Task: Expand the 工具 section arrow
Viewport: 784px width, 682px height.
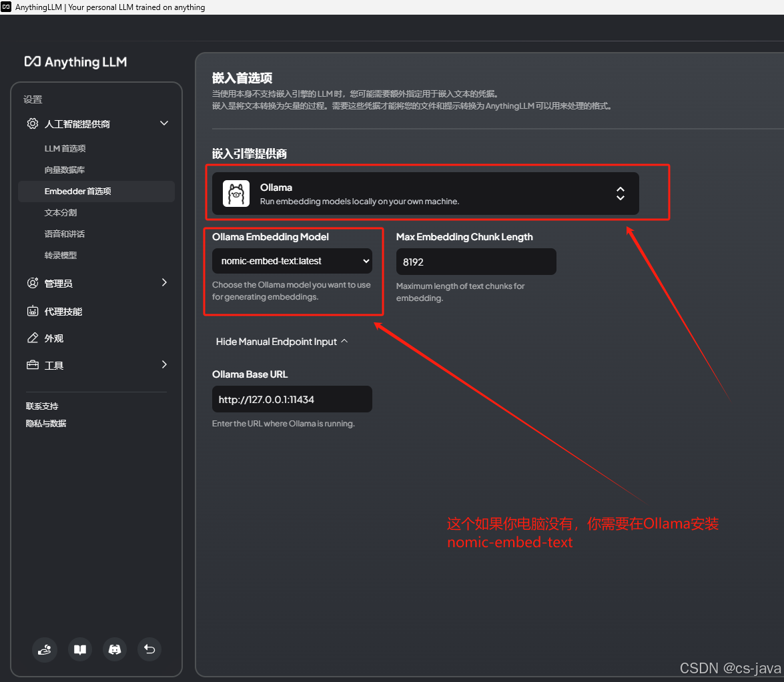Action: coord(164,364)
